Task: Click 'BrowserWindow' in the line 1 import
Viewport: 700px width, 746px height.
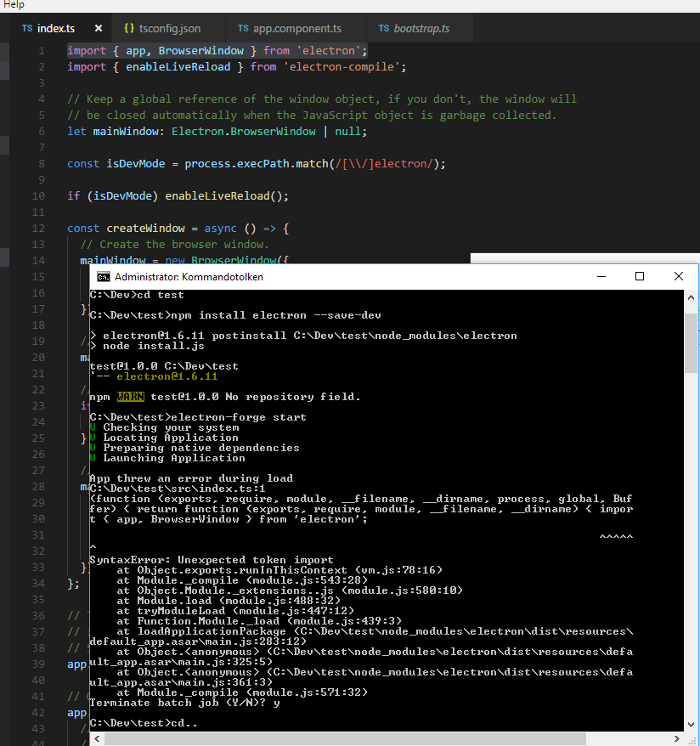Action: pyautogui.click(x=200, y=50)
